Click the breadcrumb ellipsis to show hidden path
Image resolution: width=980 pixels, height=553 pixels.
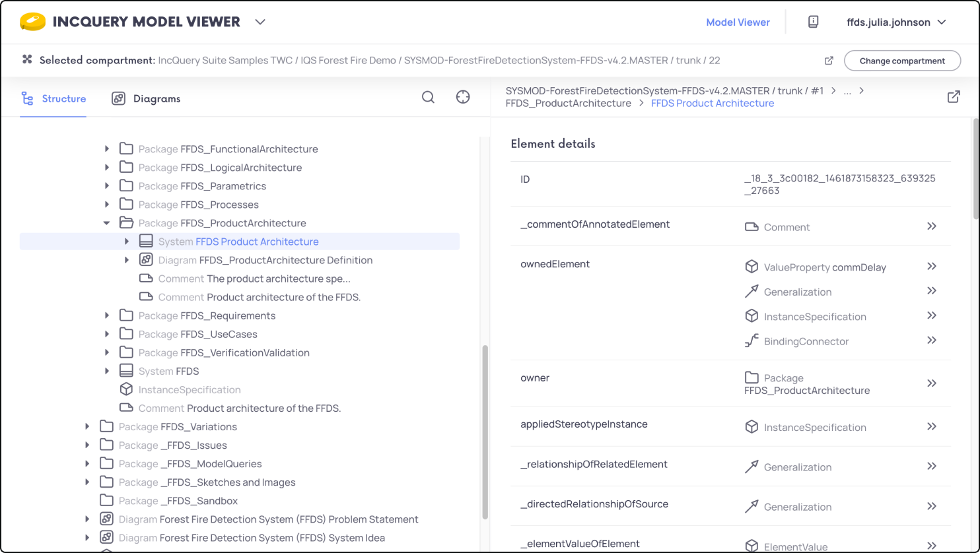click(x=848, y=90)
